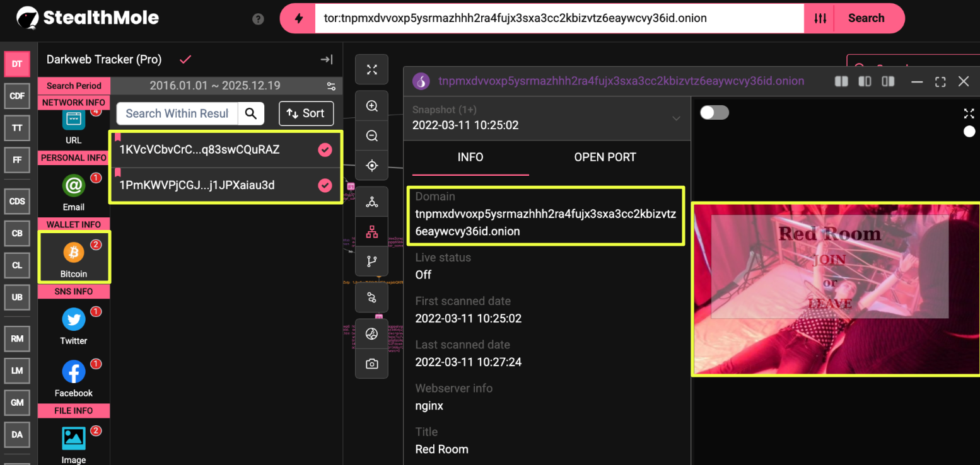
Task: Expand the Snapshot date dropdown
Action: click(x=676, y=118)
